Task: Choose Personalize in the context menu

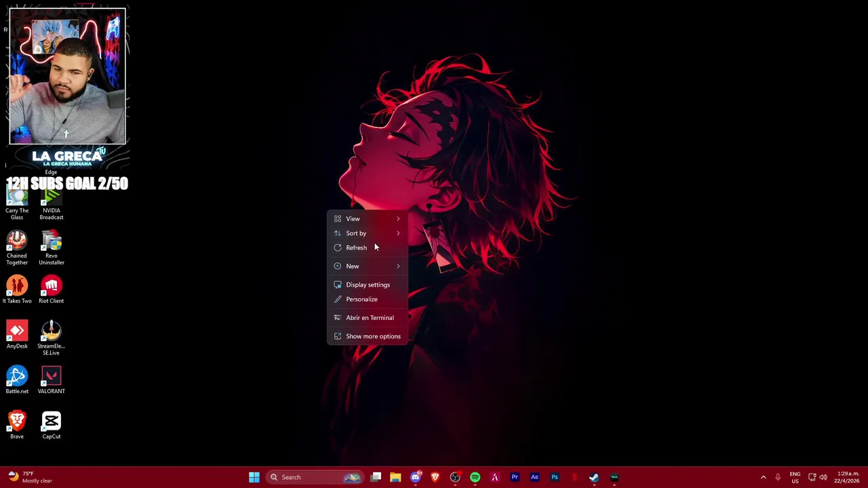Action: 368,299
